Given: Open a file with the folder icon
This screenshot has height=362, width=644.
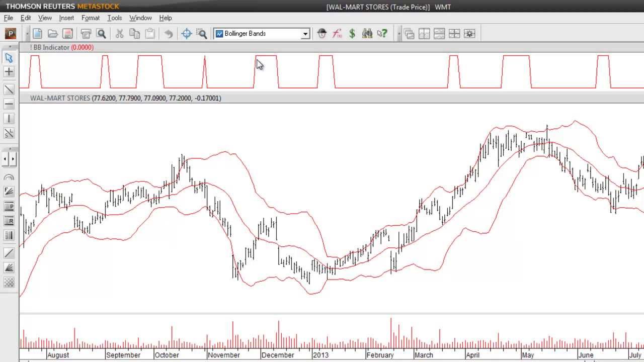Looking at the screenshot, I should tap(52, 34).
